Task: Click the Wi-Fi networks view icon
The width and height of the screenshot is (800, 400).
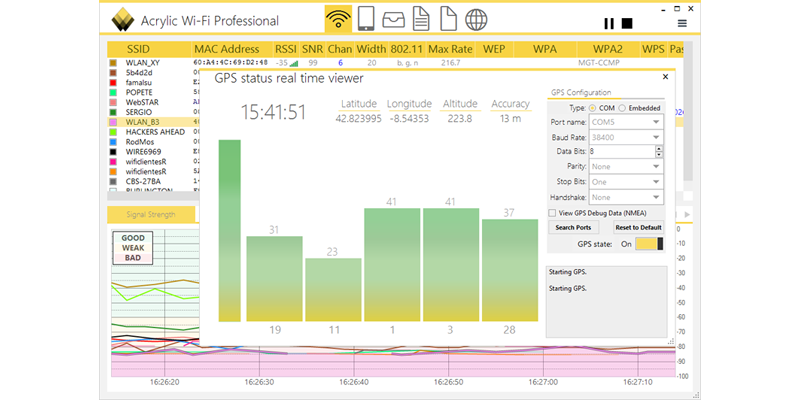Action: [x=339, y=20]
